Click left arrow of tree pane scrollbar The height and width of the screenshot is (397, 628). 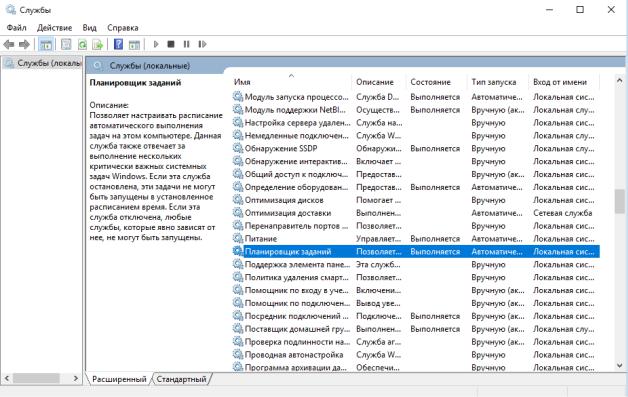coord(7,378)
